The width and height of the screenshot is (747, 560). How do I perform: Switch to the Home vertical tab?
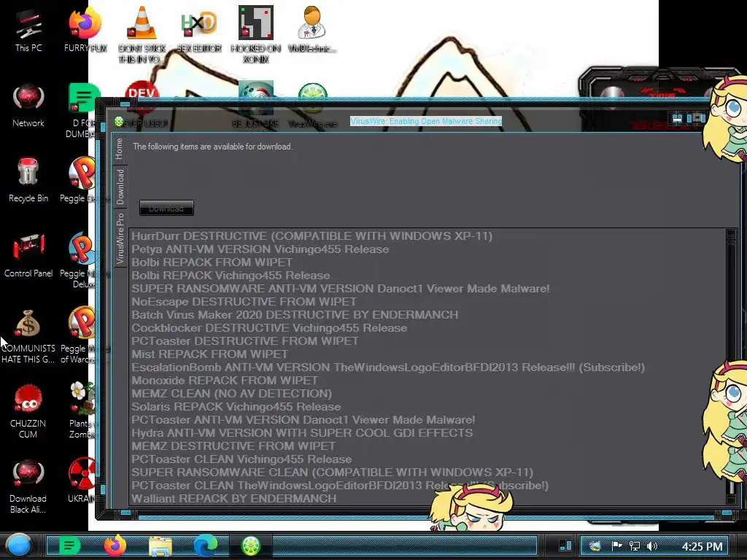click(119, 149)
